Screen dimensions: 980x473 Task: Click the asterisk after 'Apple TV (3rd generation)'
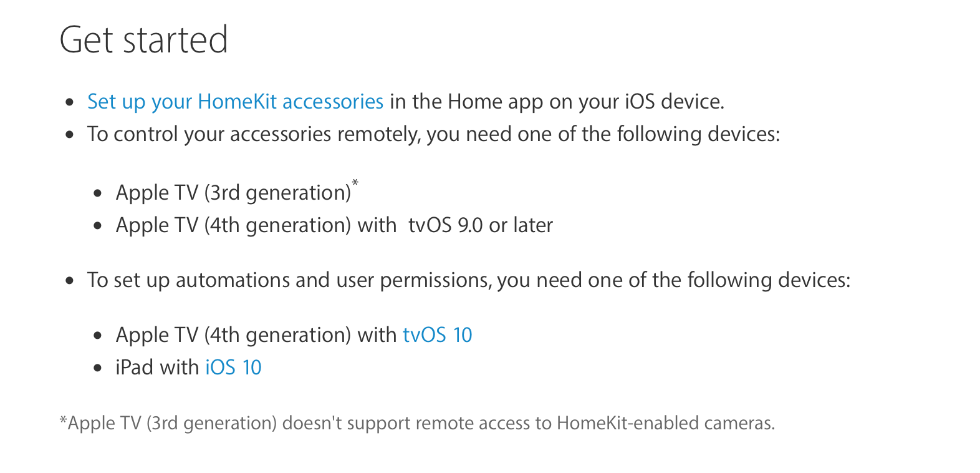(x=355, y=183)
